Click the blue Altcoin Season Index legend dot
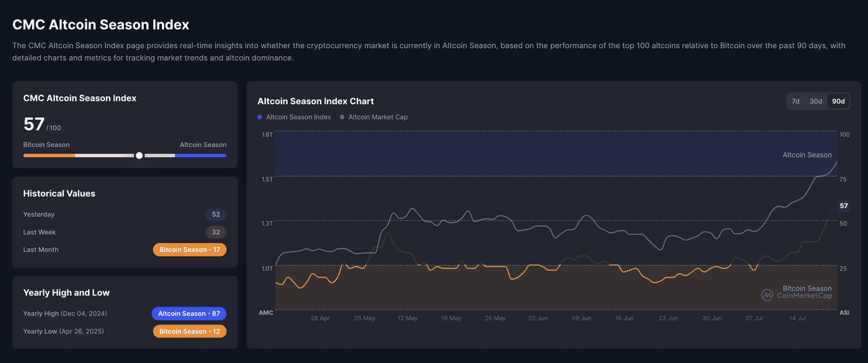This screenshot has width=868, height=363. point(260,117)
